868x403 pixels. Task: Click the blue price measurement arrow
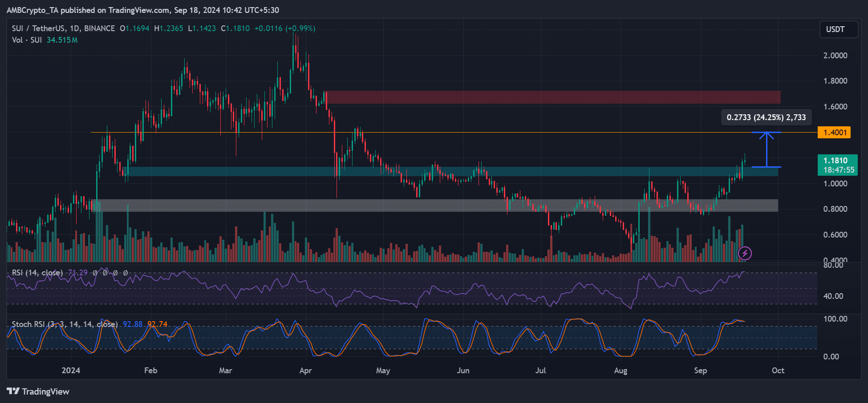(766, 150)
